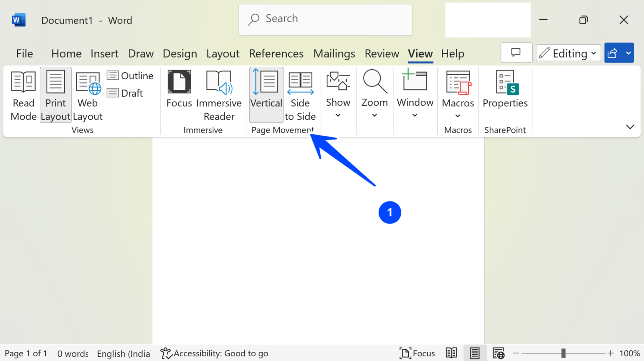Screen dimensions: 644x361
Task: Switch to Draft view
Action: coord(125,93)
